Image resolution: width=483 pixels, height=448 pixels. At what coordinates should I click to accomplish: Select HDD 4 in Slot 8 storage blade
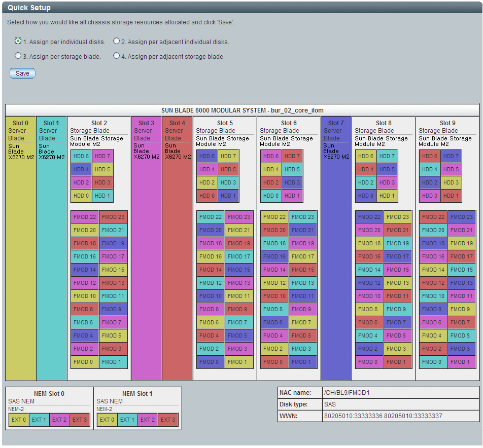(x=366, y=170)
